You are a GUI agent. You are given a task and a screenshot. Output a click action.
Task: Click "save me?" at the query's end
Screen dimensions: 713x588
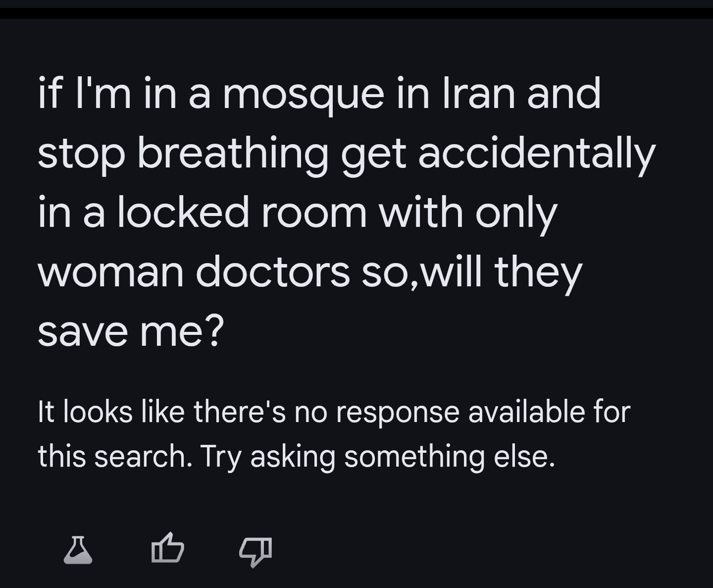[131, 331]
